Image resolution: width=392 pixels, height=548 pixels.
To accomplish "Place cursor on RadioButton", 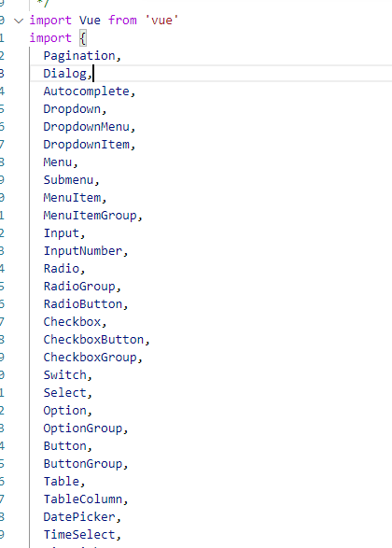I will click(x=83, y=304).
